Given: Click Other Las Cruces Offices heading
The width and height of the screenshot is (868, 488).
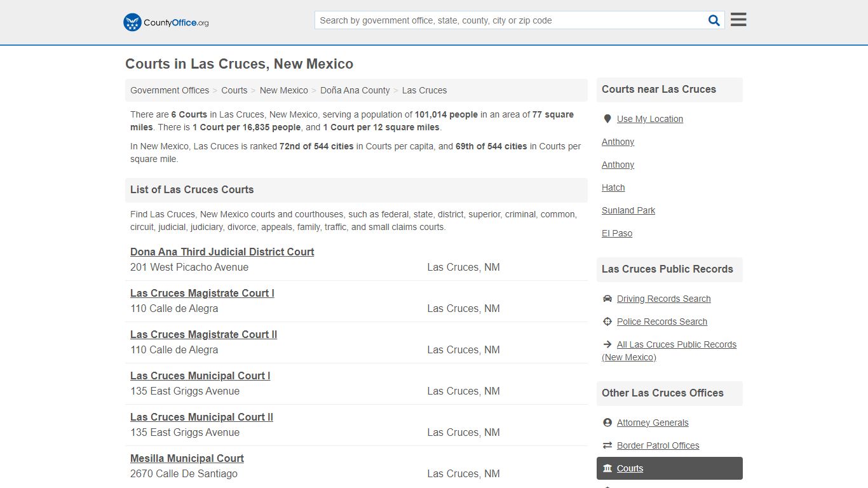Looking at the screenshot, I should 663,393.
